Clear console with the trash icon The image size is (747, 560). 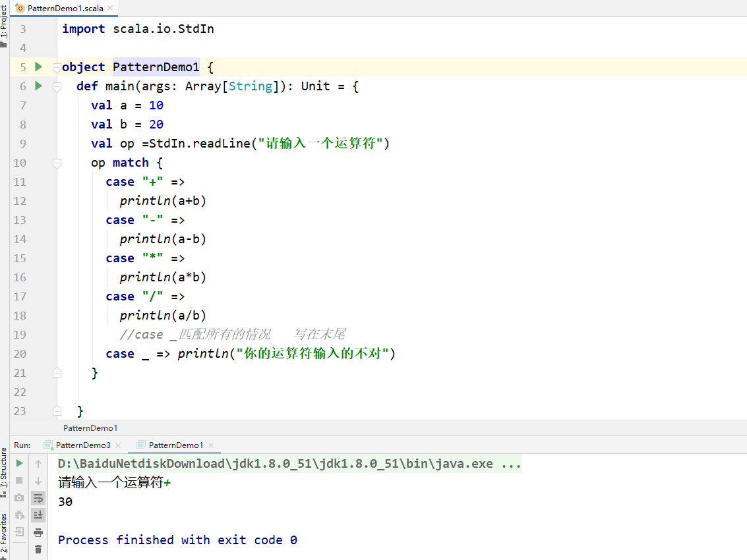pos(38,549)
